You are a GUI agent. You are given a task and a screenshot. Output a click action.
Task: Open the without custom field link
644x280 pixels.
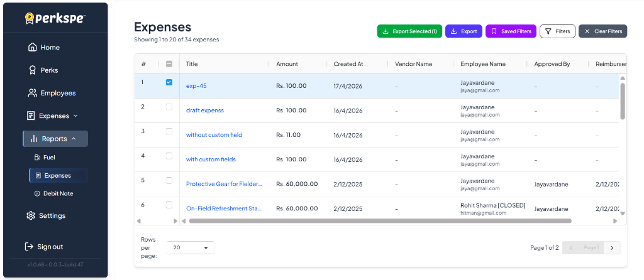point(214,135)
